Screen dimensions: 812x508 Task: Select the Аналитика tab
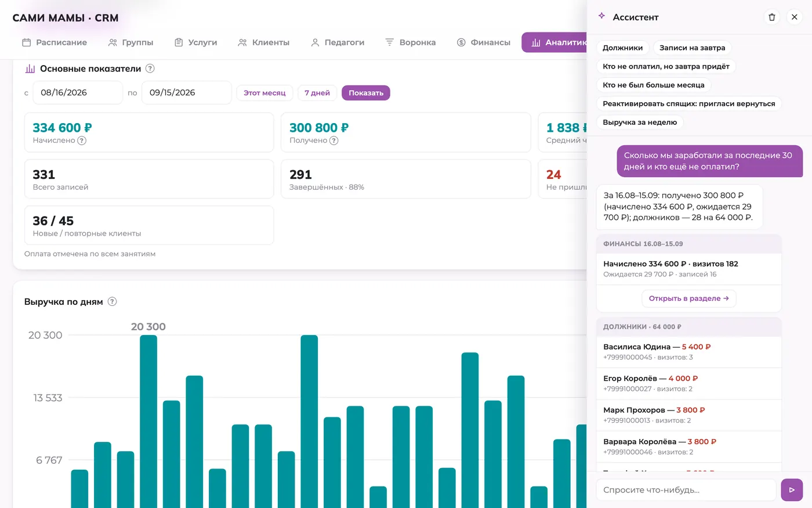[554, 42]
